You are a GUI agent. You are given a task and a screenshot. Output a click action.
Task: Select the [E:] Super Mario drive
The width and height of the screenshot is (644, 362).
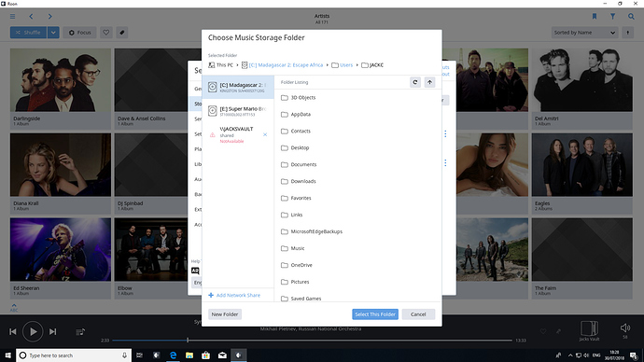(238, 111)
